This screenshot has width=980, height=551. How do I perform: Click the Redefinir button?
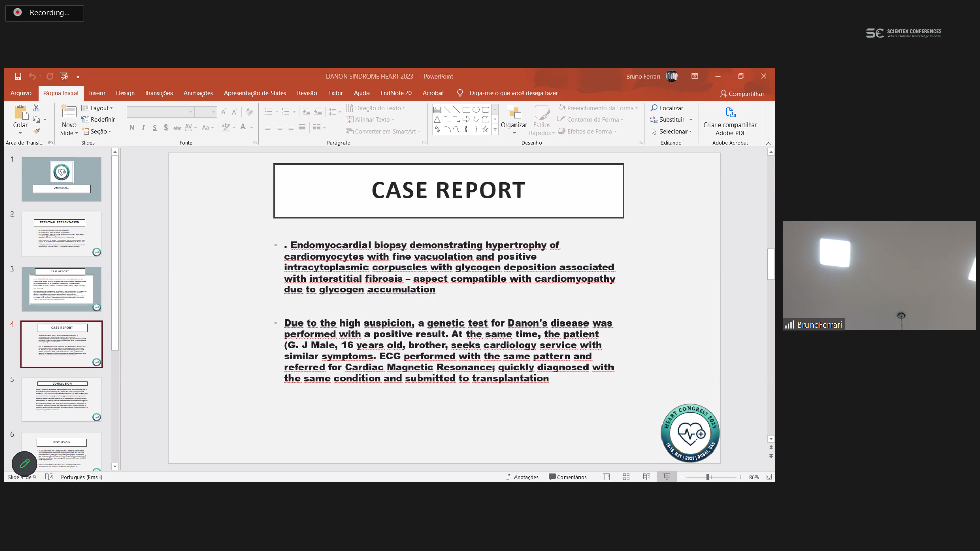[98, 120]
